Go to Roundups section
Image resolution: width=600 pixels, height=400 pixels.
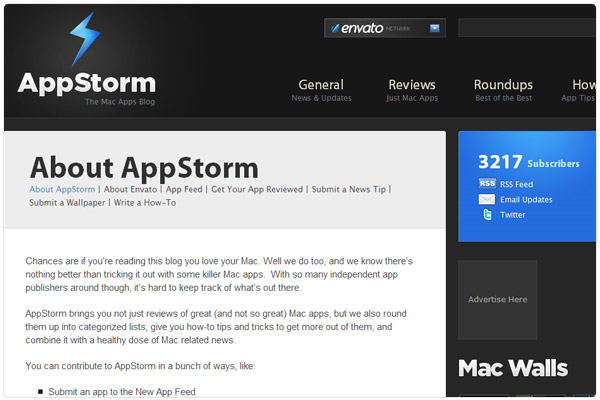(x=503, y=90)
